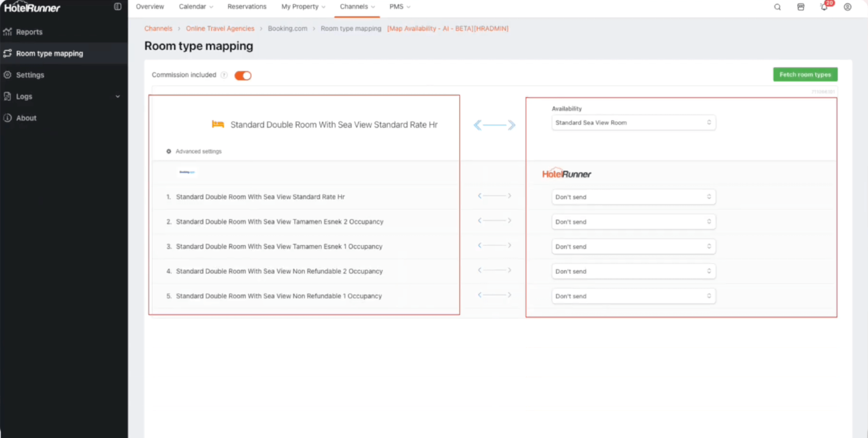Click the search magnifier icon

click(777, 7)
